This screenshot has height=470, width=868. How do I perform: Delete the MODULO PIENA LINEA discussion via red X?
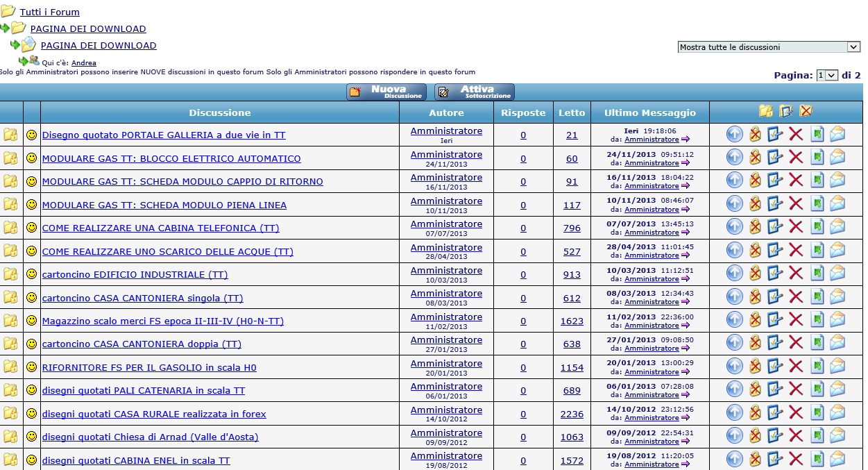tap(796, 205)
